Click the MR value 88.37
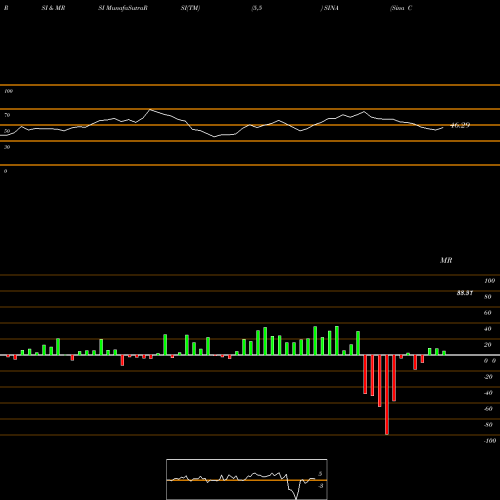Screen dimensions: 500x500 pyautogui.click(x=465, y=293)
